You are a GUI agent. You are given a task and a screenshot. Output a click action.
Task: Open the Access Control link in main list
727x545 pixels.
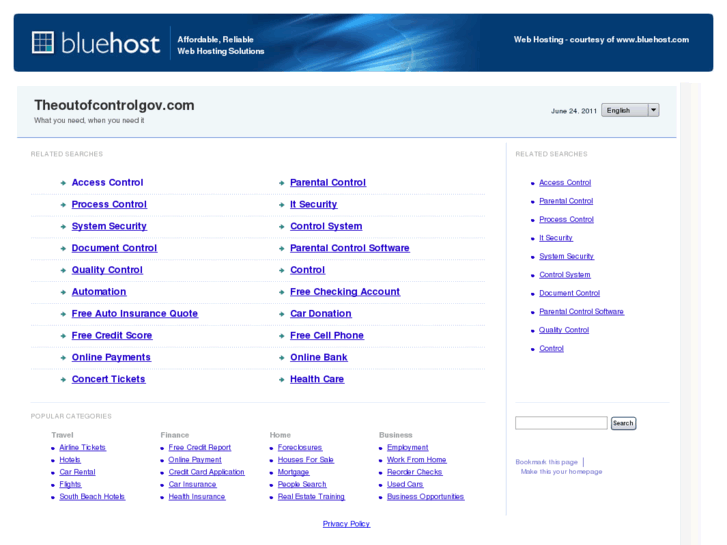coord(108,183)
